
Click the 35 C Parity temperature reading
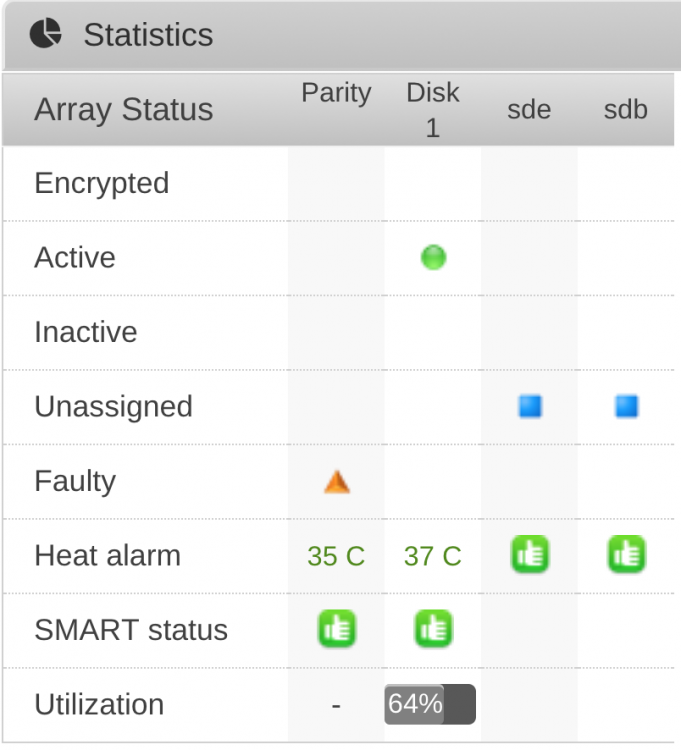[x=336, y=556]
